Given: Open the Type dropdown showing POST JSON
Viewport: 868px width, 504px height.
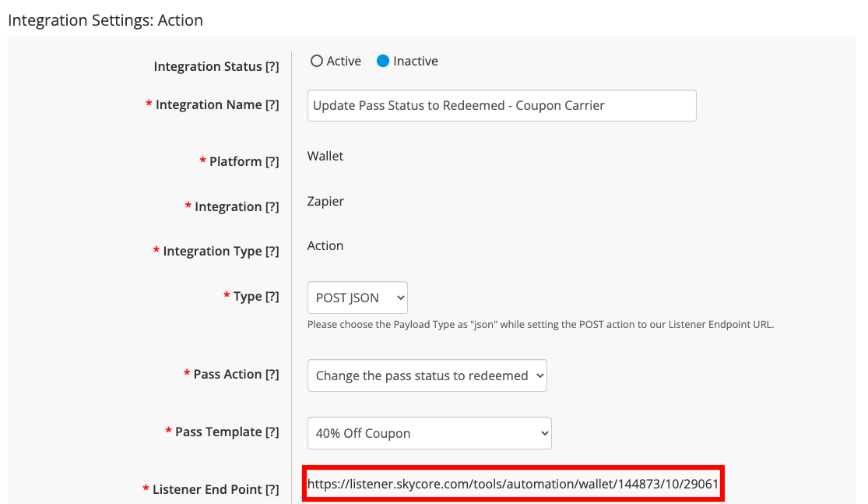Looking at the screenshot, I should click(x=357, y=298).
